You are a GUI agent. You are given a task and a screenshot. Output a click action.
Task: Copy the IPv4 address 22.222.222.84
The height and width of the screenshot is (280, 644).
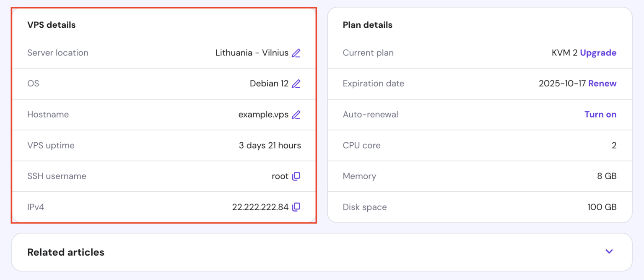point(296,207)
